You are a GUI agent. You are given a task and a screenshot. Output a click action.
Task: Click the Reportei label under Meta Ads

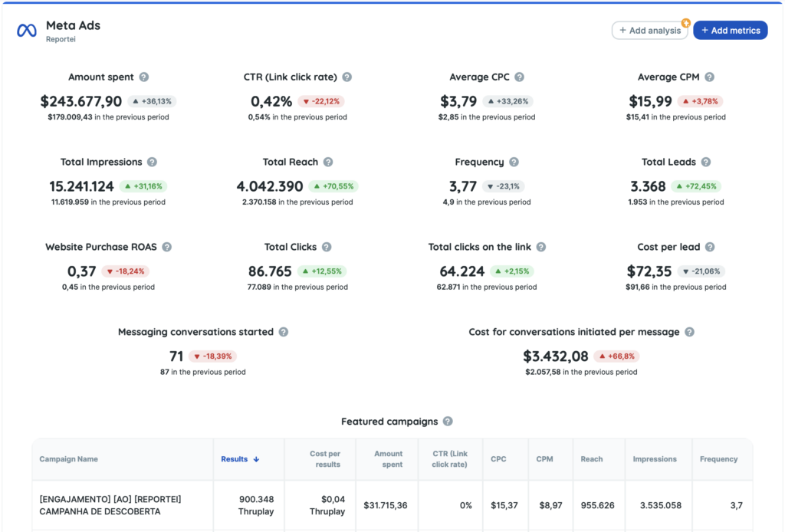60,37
